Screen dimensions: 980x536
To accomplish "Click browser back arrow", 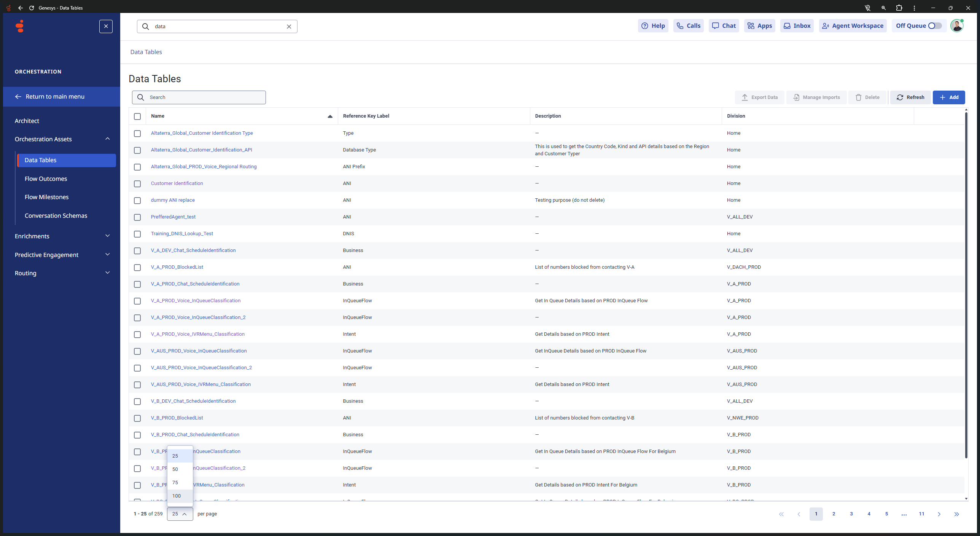I will tap(21, 8).
